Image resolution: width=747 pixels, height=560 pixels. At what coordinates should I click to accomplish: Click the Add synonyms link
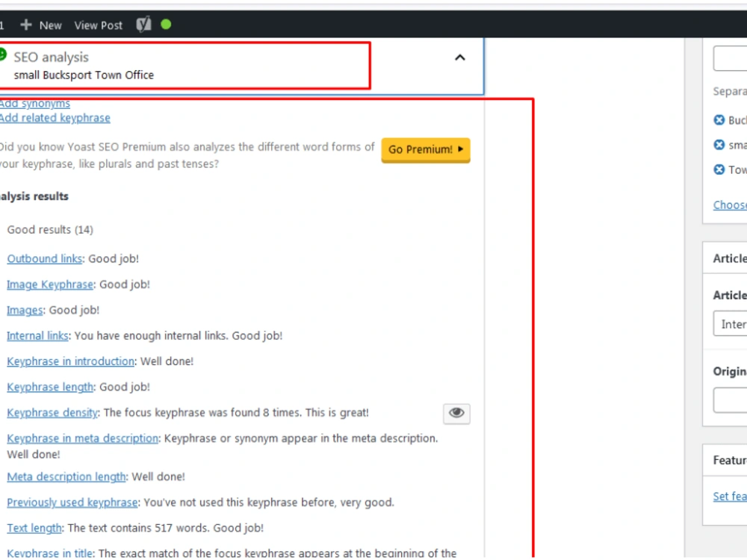[35, 103]
